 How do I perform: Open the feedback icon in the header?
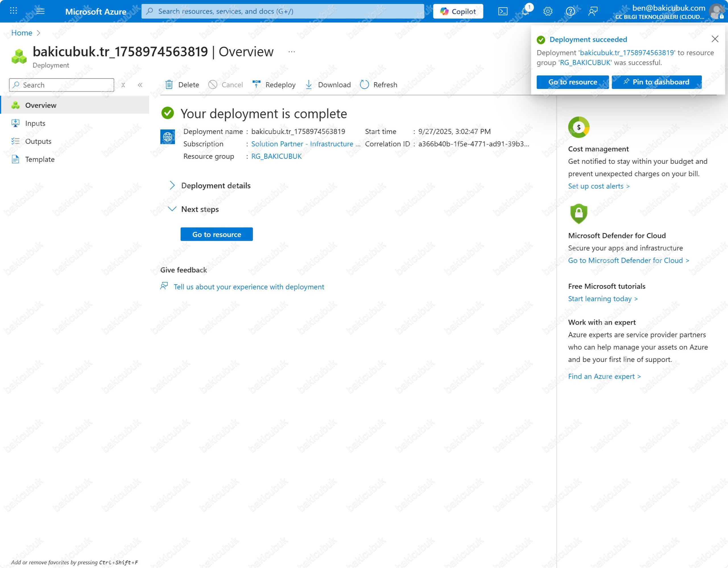click(x=593, y=11)
